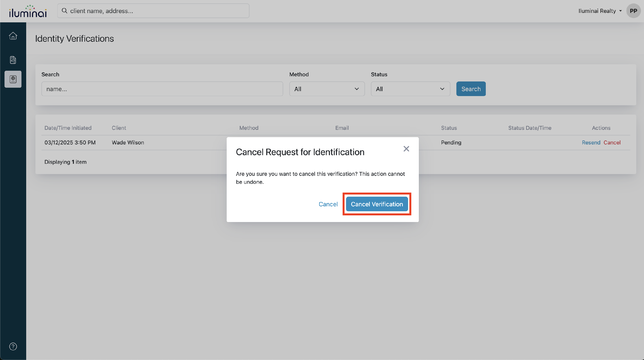Open the home icon in sidebar
The height and width of the screenshot is (360, 644).
pos(13,36)
